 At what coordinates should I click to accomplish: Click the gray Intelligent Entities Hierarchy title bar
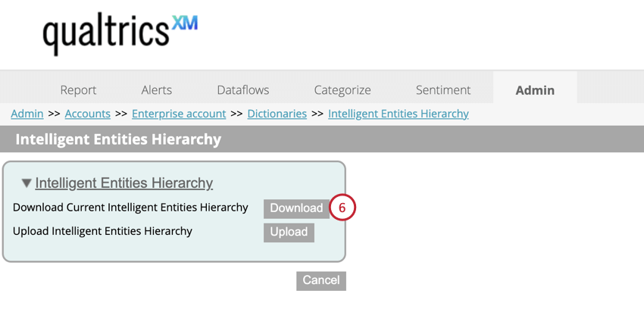[x=322, y=139]
